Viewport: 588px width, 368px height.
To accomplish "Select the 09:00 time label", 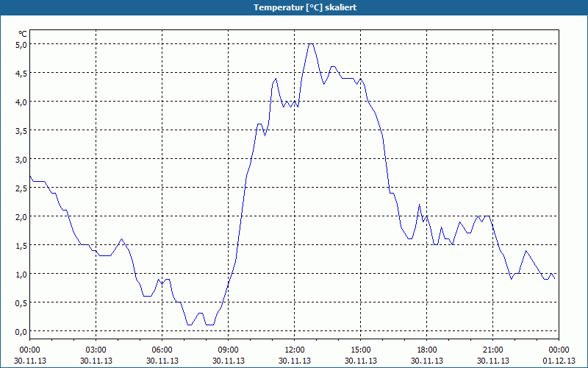I will click(x=229, y=350).
